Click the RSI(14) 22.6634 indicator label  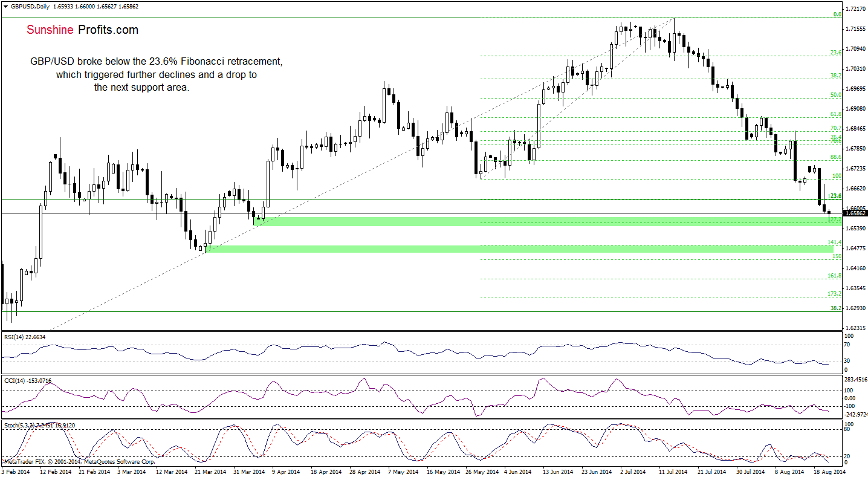click(25, 337)
